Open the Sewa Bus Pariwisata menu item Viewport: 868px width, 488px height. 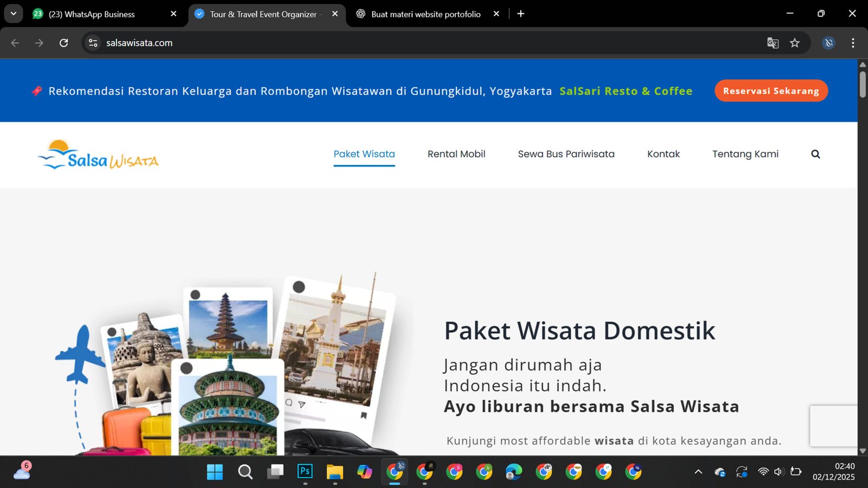click(x=566, y=154)
